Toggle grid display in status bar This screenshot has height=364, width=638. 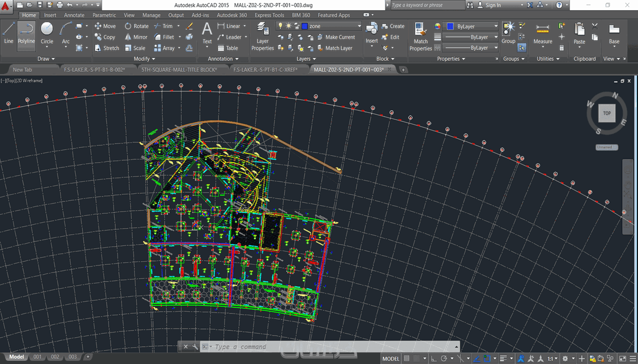click(x=406, y=358)
